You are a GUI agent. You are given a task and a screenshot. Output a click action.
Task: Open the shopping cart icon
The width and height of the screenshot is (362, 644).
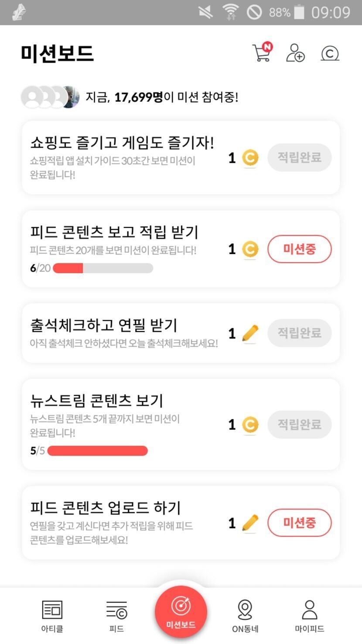[261, 53]
